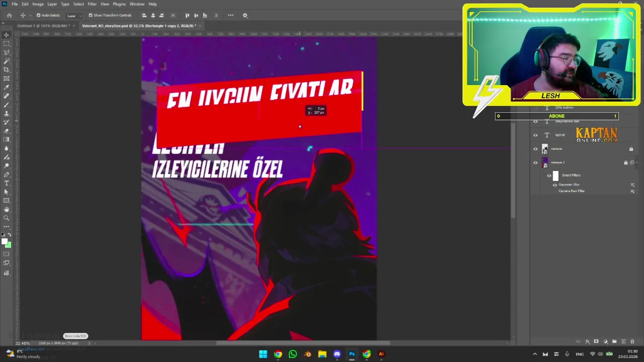The width and height of the screenshot is (644, 362).
Task: Select the Lasso tool
Action: coord(7,52)
